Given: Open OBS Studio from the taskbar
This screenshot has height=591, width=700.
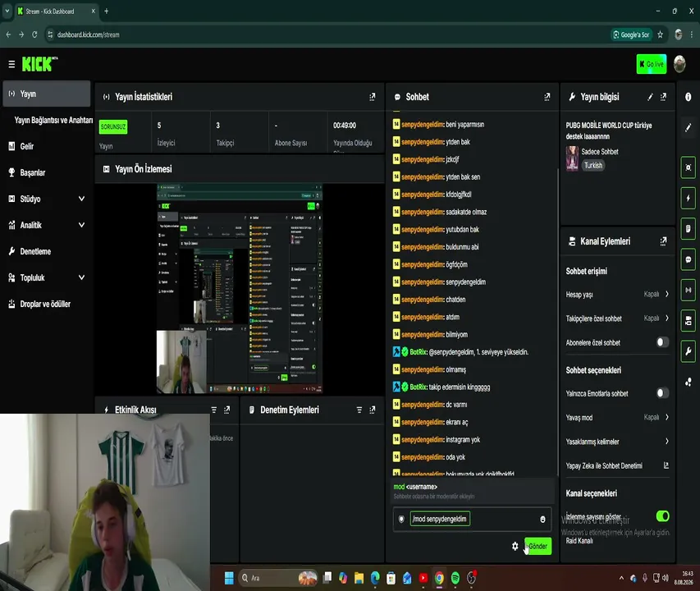Looking at the screenshot, I should tap(471, 578).
